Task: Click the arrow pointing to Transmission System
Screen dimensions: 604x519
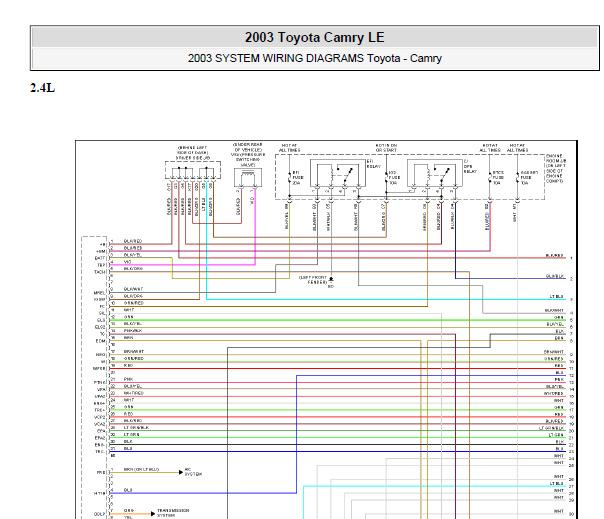Action: (153, 514)
